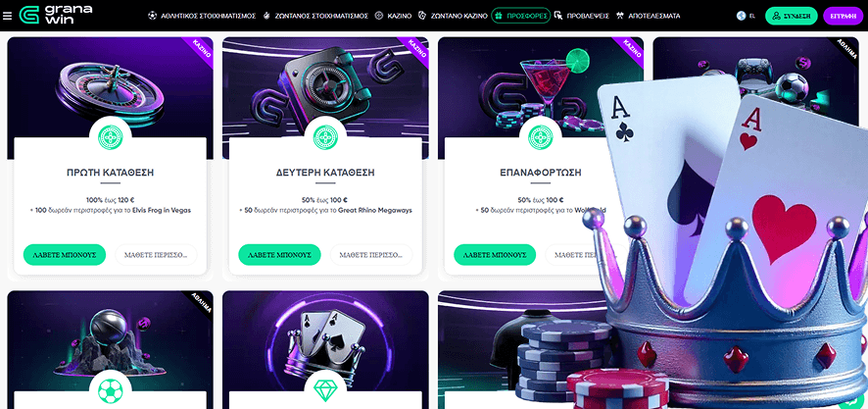Select the ΖΩΝΤΑΝΟ ΚΑΖΙΝΟ menu item
This screenshot has width=868, height=409.
pyautogui.click(x=453, y=16)
